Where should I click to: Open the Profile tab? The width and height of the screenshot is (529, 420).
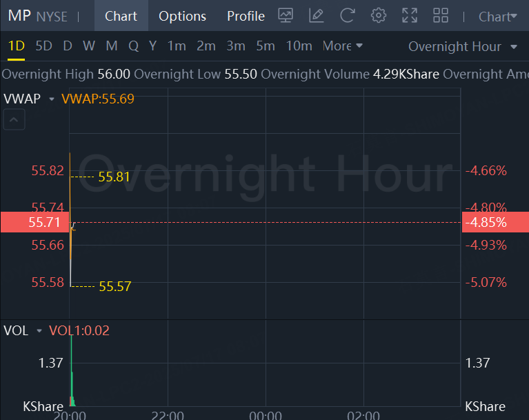pos(246,16)
